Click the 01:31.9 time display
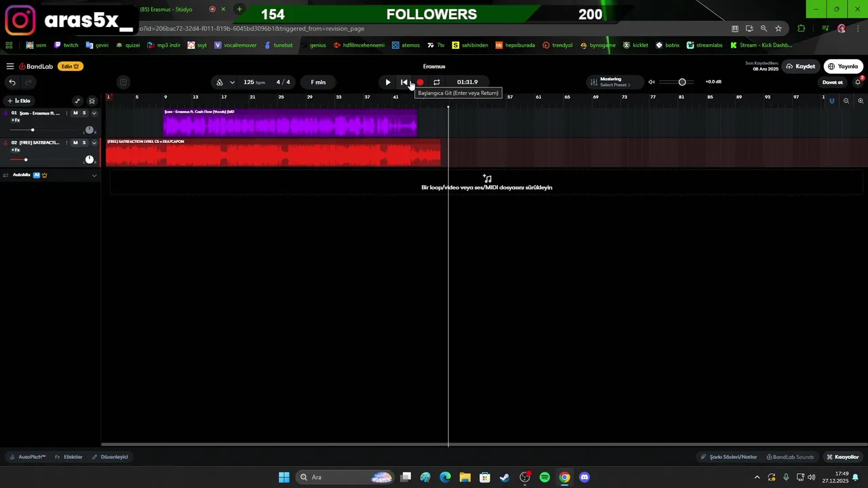The width and height of the screenshot is (868, 488). tap(467, 82)
